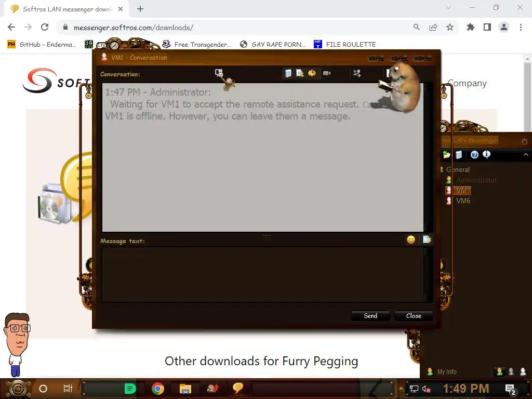Open a new Chrome tab

click(x=140, y=9)
